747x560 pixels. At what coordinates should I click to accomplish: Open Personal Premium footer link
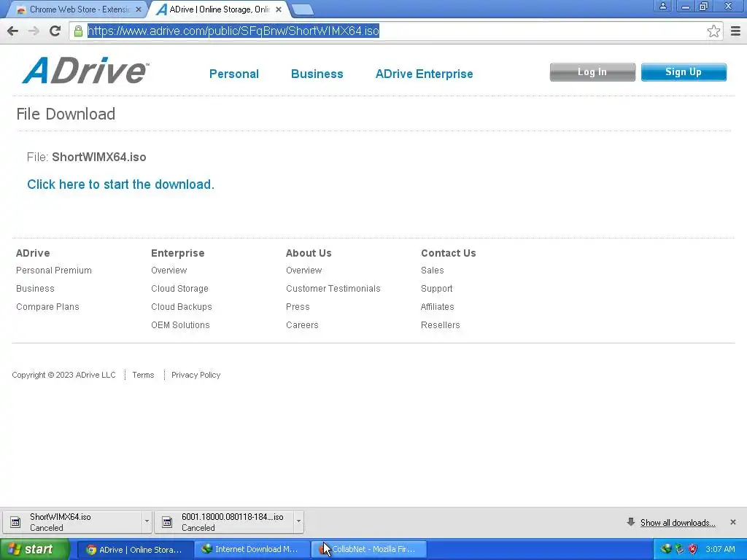pos(54,271)
